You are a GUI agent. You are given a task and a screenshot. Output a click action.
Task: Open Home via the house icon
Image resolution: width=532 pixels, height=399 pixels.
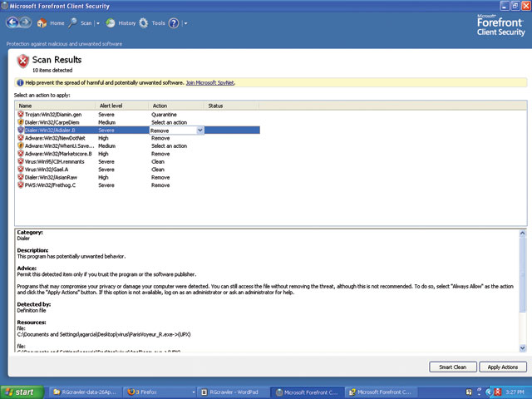(42, 23)
